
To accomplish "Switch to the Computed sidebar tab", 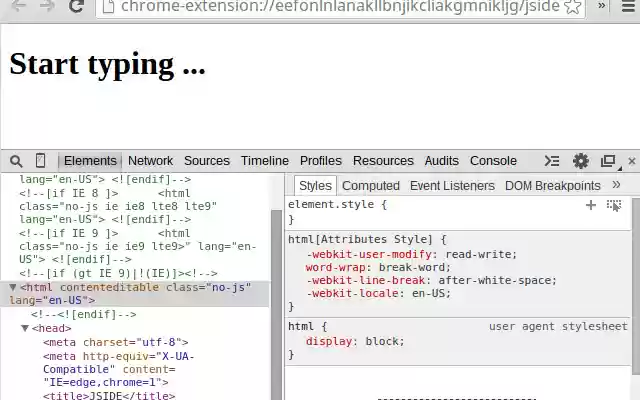I will pyautogui.click(x=371, y=186).
